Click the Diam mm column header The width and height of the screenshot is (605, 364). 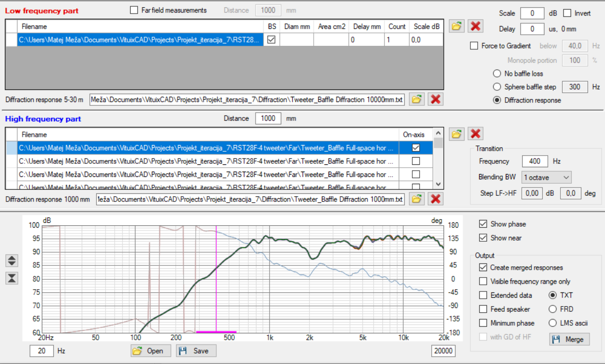(297, 27)
